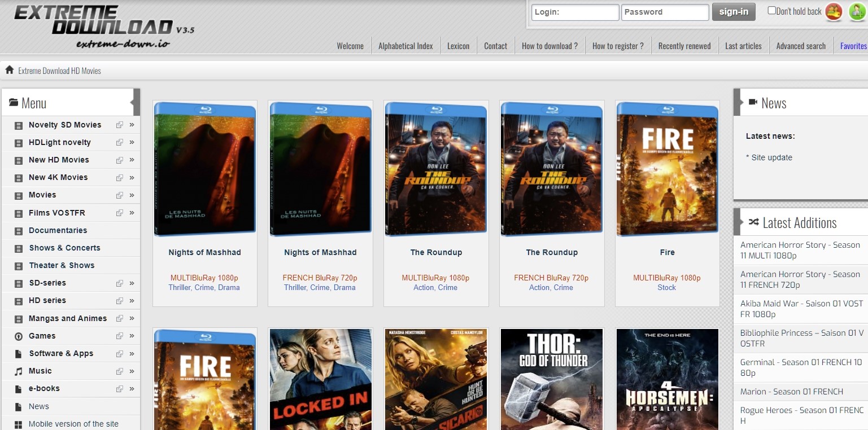This screenshot has width=868, height=430.
Task: Click the sign-in button
Action: point(734,12)
